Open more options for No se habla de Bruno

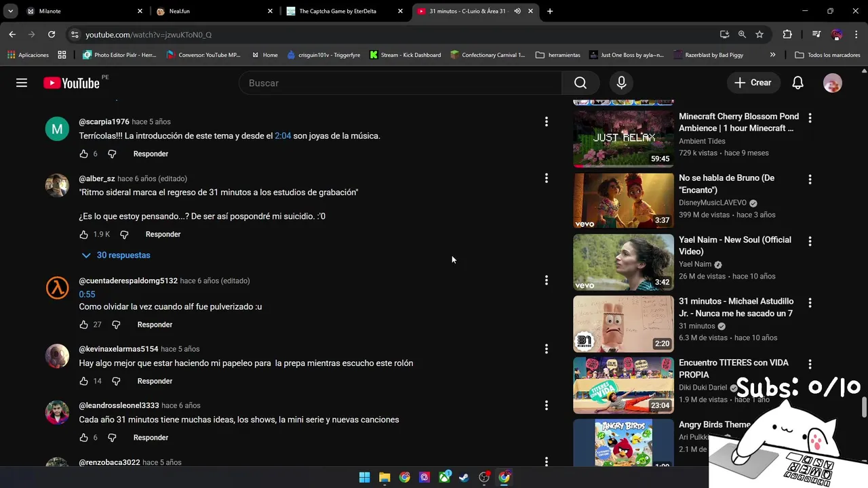pyautogui.click(x=810, y=180)
